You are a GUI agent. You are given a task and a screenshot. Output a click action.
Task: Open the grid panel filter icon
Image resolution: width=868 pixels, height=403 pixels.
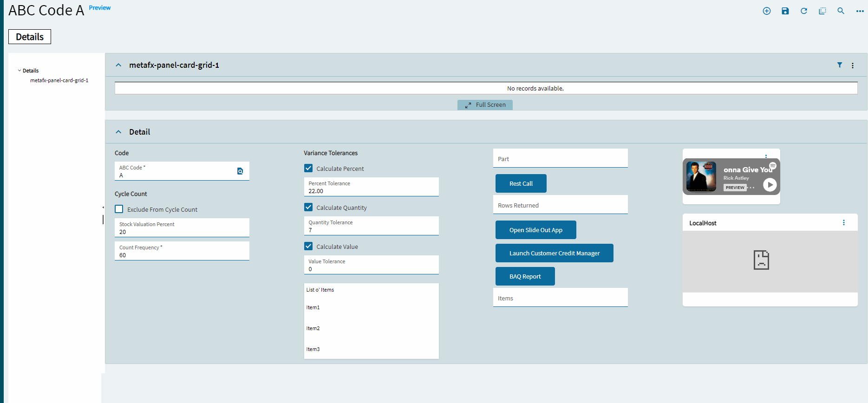point(840,65)
